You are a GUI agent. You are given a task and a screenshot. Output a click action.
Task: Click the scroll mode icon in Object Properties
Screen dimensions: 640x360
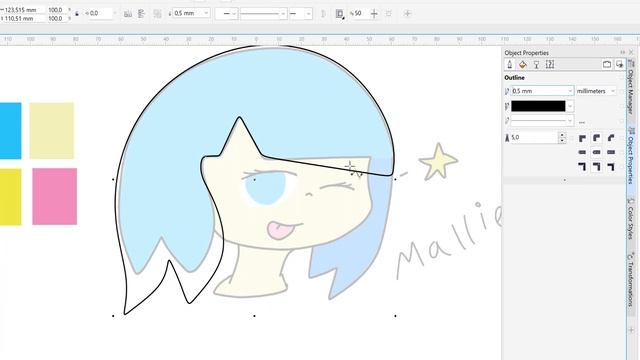click(x=607, y=64)
